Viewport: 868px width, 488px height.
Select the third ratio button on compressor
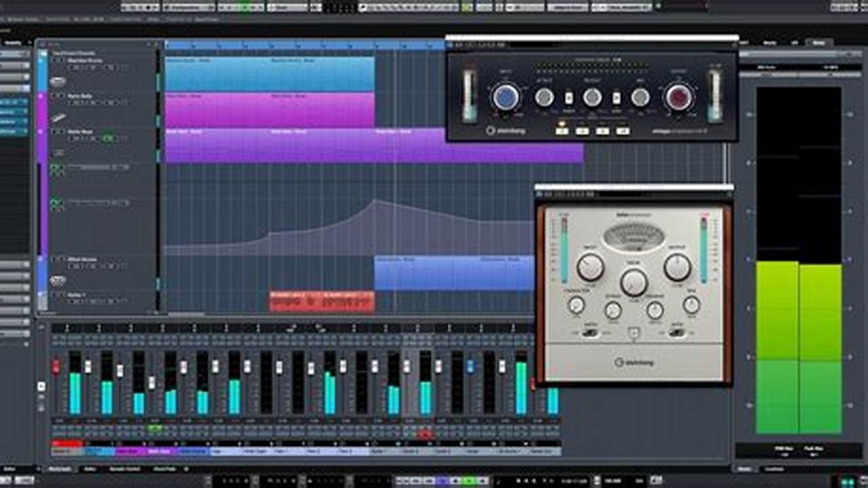pyautogui.click(x=603, y=131)
